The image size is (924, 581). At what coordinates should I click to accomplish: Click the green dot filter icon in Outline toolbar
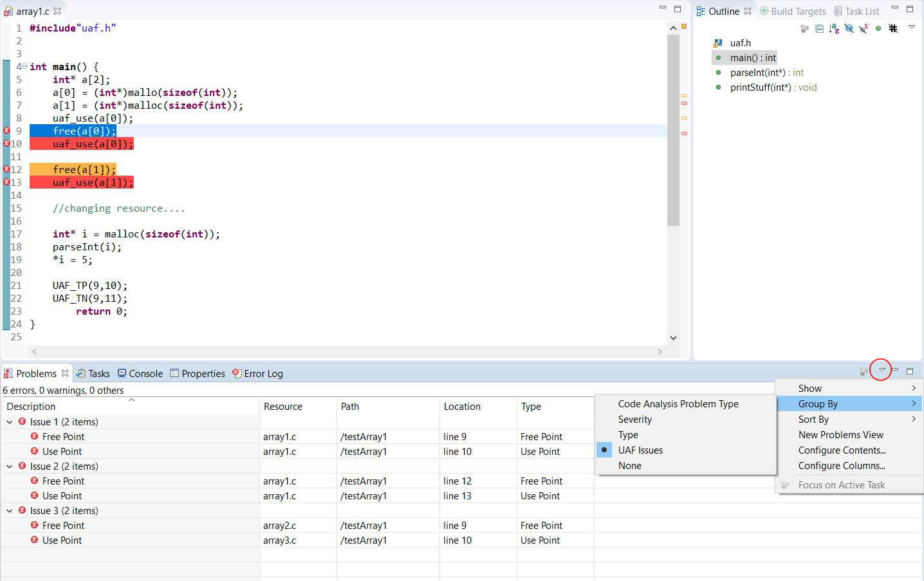tap(878, 28)
